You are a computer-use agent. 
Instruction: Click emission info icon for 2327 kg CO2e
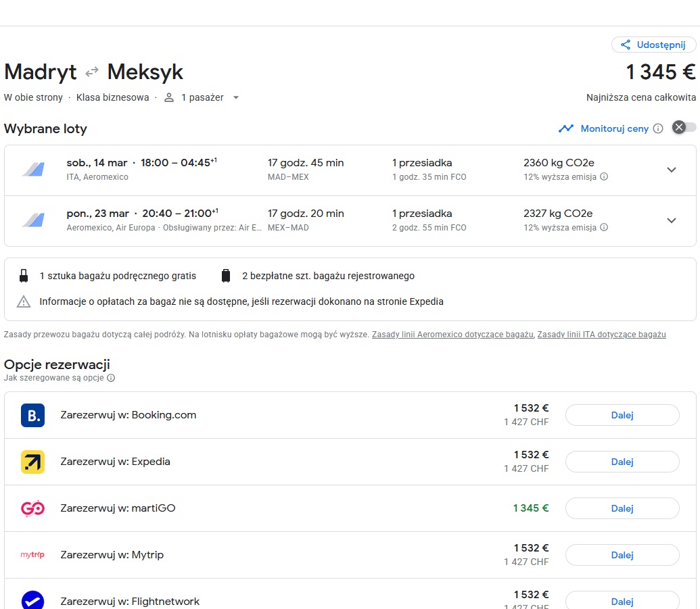click(x=604, y=228)
